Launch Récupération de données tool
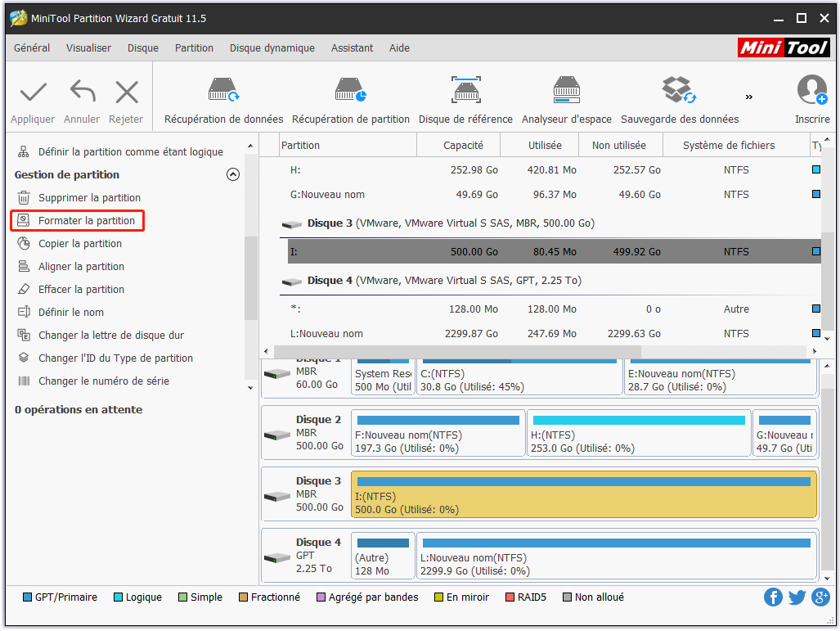The image size is (840, 631). pyautogui.click(x=223, y=101)
